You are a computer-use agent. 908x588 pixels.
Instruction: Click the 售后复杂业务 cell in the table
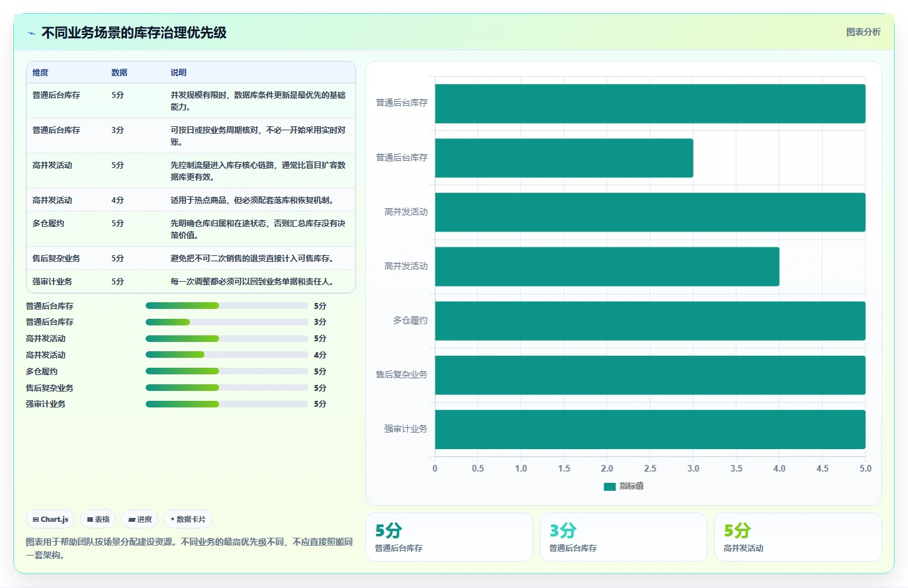[56, 259]
